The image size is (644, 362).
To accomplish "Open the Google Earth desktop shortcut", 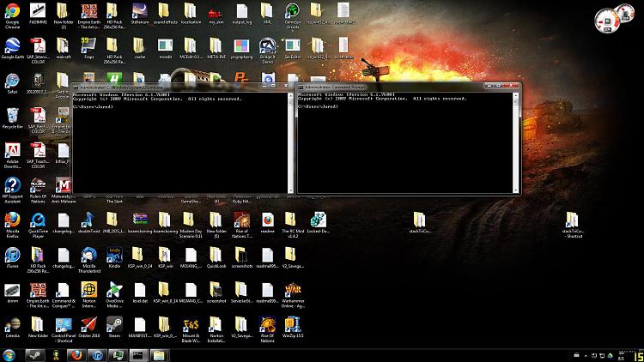I will pyautogui.click(x=12, y=49).
